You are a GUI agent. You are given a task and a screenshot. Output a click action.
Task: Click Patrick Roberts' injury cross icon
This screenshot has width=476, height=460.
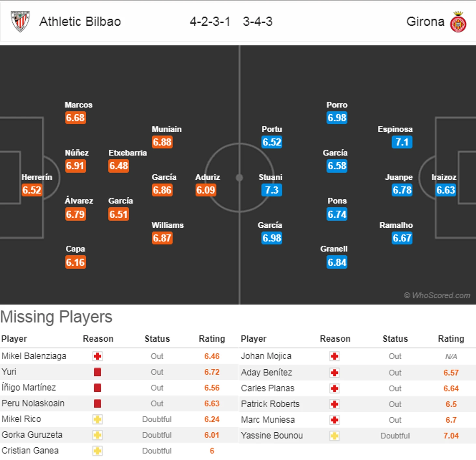(334, 404)
